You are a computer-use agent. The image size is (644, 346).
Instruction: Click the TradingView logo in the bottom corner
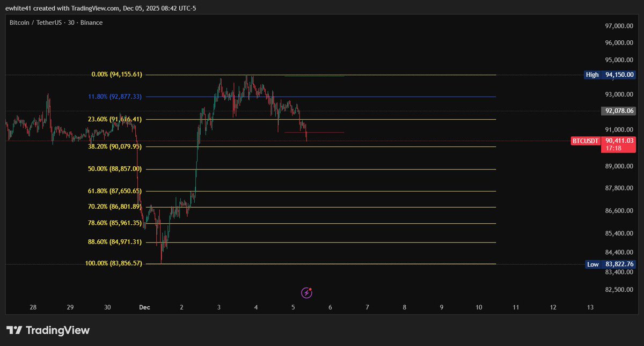pyautogui.click(x=47, y=330)
